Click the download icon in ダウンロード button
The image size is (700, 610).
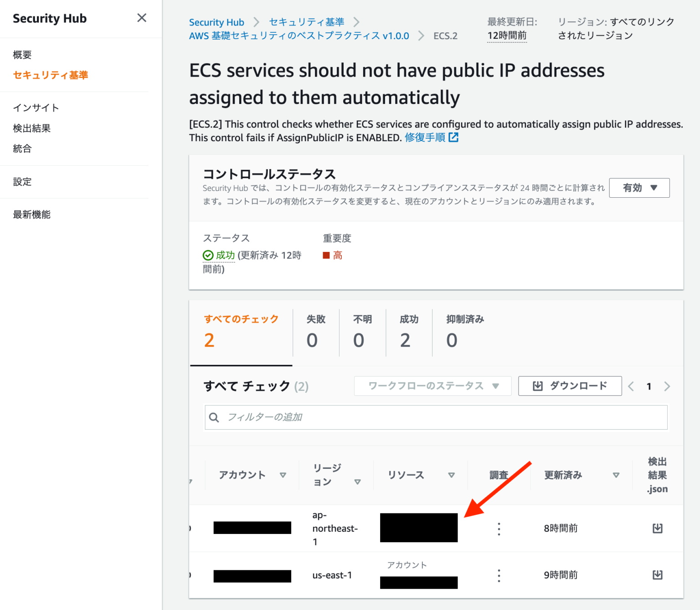click(x=538, y=386)
